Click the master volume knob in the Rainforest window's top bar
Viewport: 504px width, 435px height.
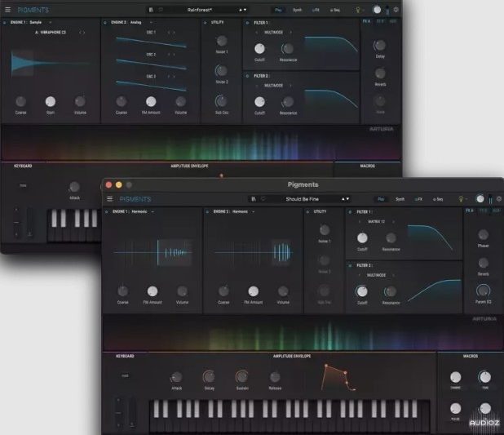377,10
